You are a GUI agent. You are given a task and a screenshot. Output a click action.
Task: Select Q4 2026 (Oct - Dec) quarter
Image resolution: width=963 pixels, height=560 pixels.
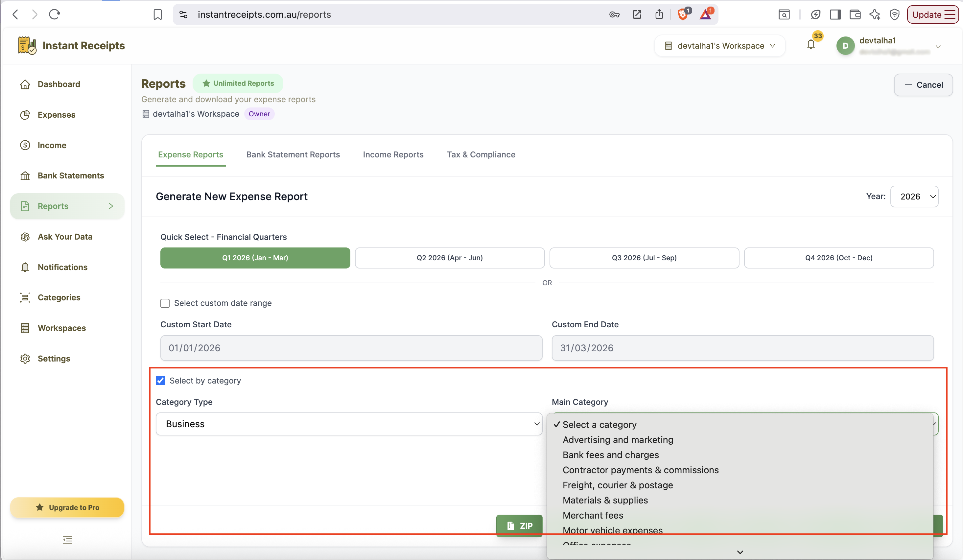point(839,258)
